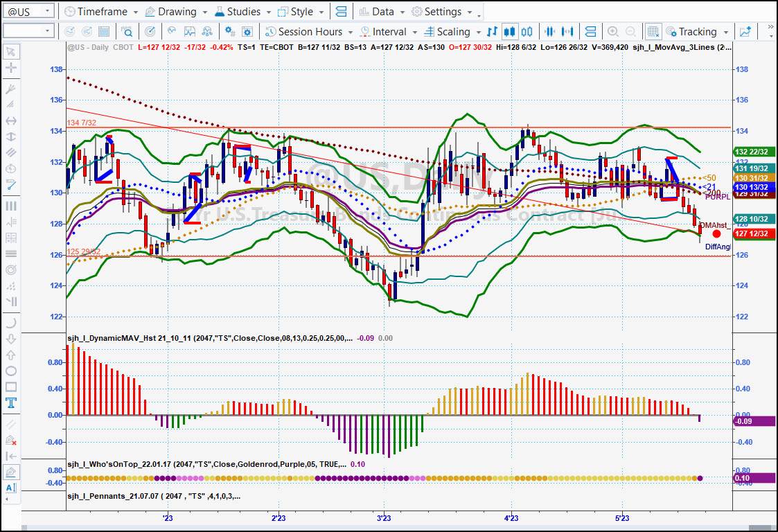The image size is (778, 532).
Task: Select the vertical line drawing tool
Action: tap(11, 136)
